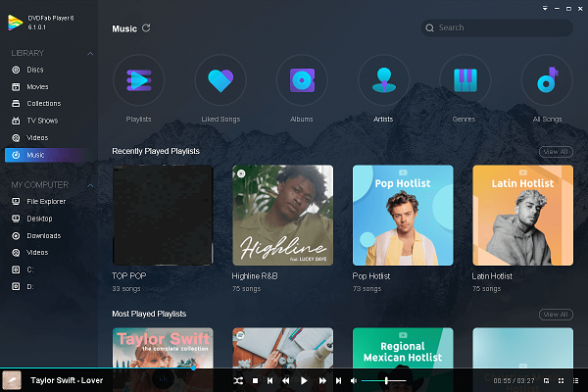The image size is (588, 392).
Task: Skip to the previous track
Action: (270, 381)
